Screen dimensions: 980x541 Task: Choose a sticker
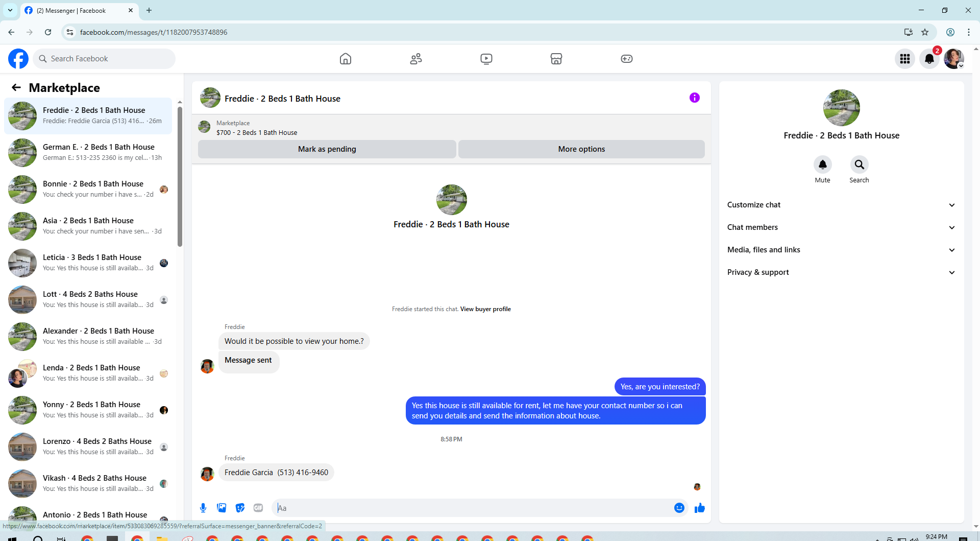(x=240, y=508)
